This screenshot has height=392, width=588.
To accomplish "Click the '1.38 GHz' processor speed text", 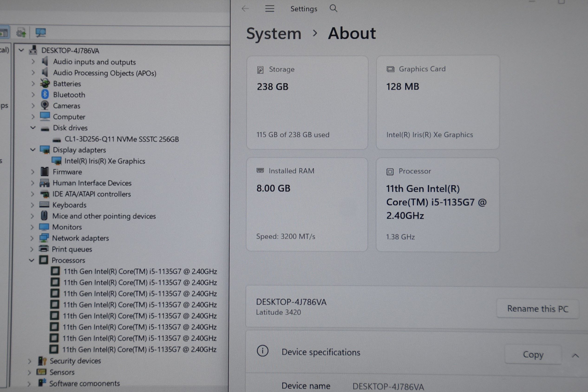I will click(x=400, y=237).
